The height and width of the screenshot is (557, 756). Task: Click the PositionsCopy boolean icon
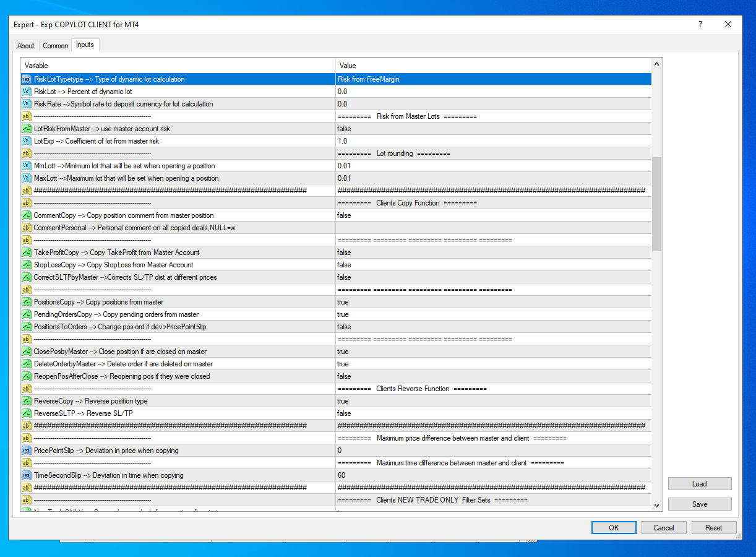point(26,302)
